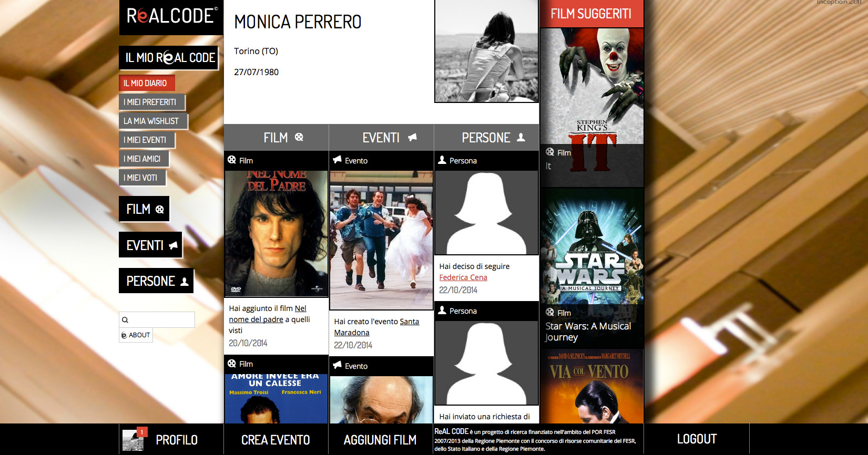
Task: Click person icon on first Persona card
Action: [442, 160]
